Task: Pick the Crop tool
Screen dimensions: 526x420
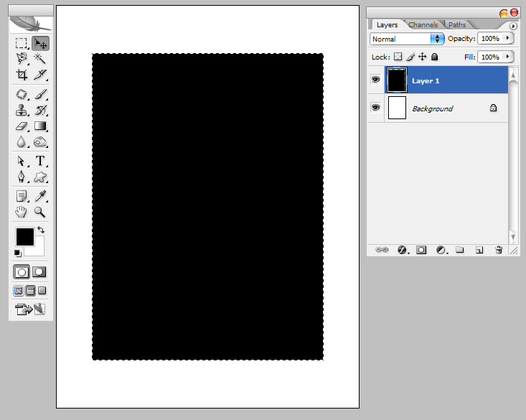Action: pos(22,74)
